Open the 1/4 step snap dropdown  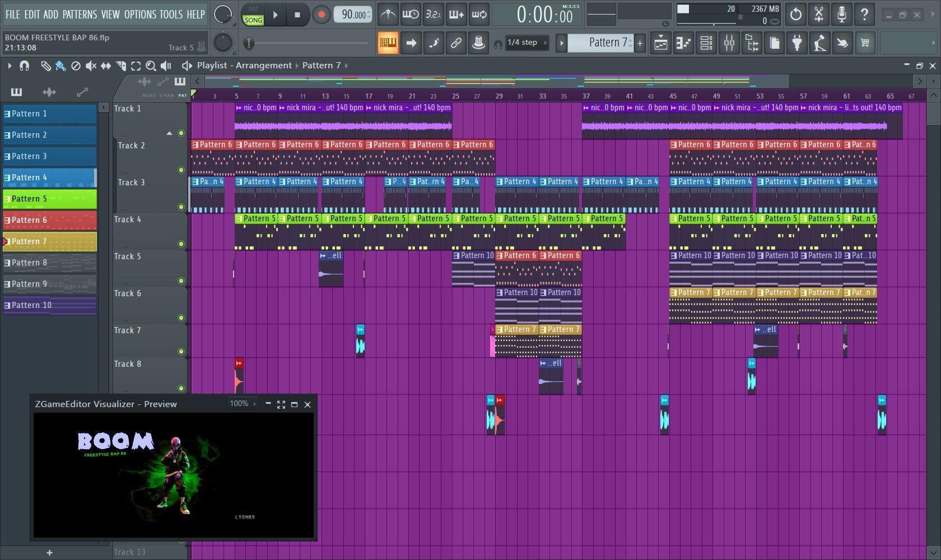pyautogui.click(x=527, y=43)
